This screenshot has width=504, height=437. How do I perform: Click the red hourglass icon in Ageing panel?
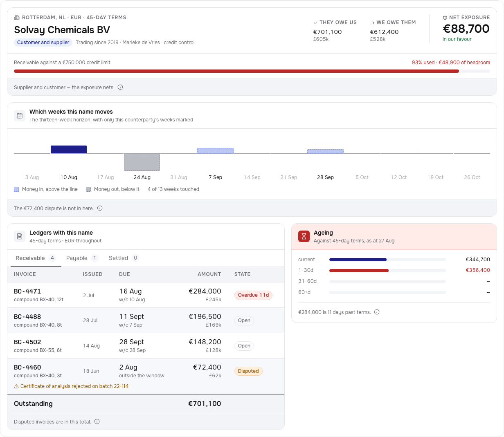coord(304,236)
